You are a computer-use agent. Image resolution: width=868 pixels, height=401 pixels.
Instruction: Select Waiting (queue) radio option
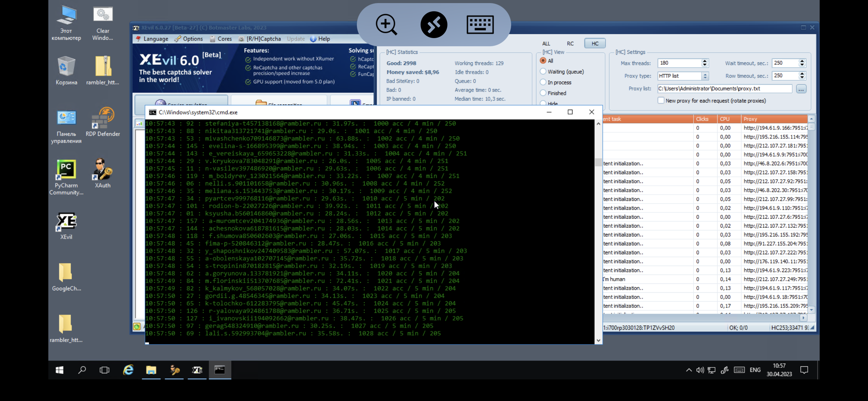coord(543,72)
